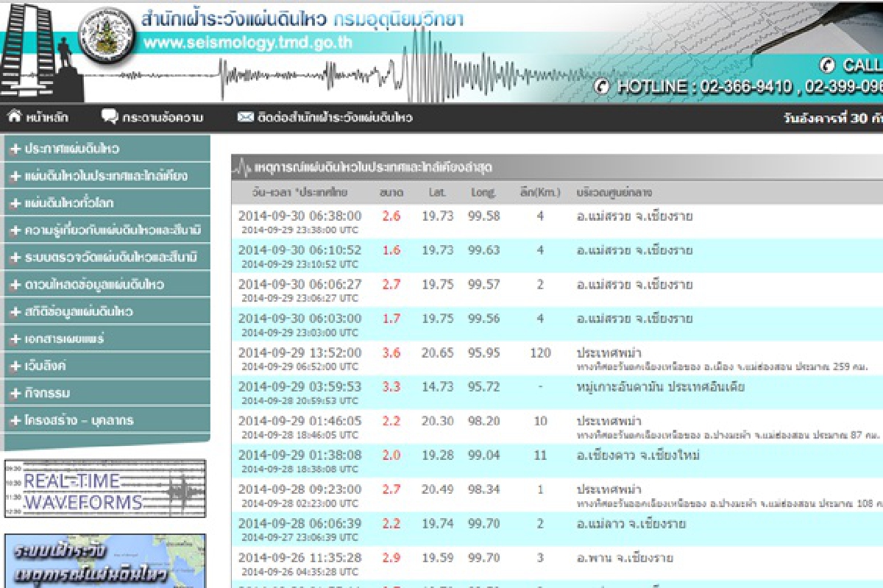Screen dimensions: 883x588
Task: Click magnitude 1.6 in the 06:10:52 row
Action: pos(391,250)
